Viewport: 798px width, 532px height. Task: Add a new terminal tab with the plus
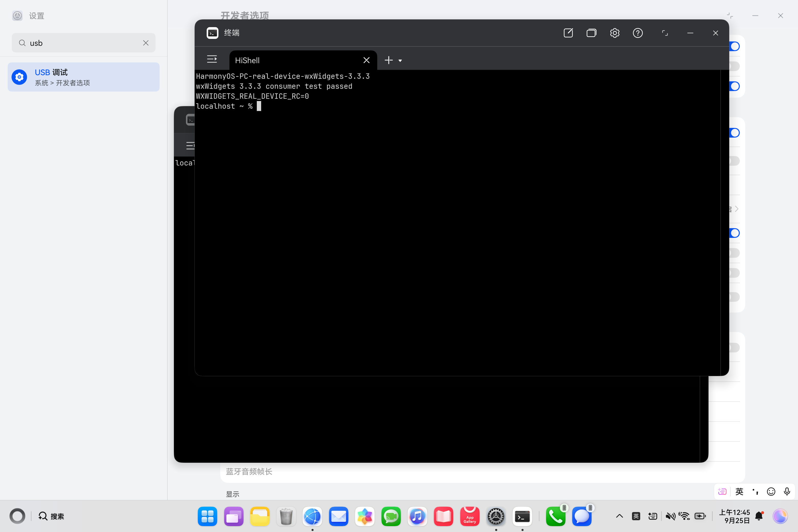point(389,60)
